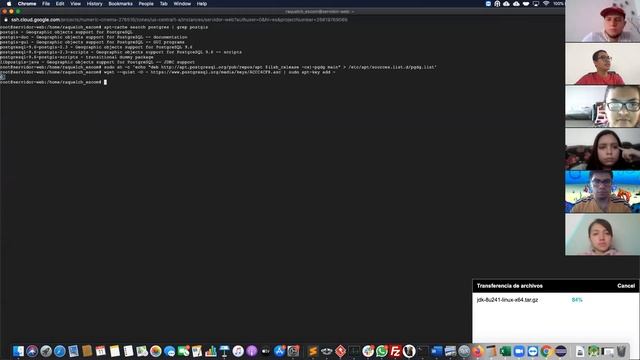Open Calendar icon in dock
Image resolution: width=640 pixels, height=360 pixels.
click(101, 351)
